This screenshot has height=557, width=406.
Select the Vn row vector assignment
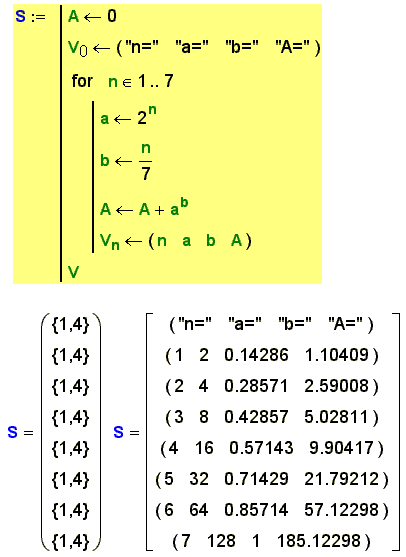pos(176,241)
